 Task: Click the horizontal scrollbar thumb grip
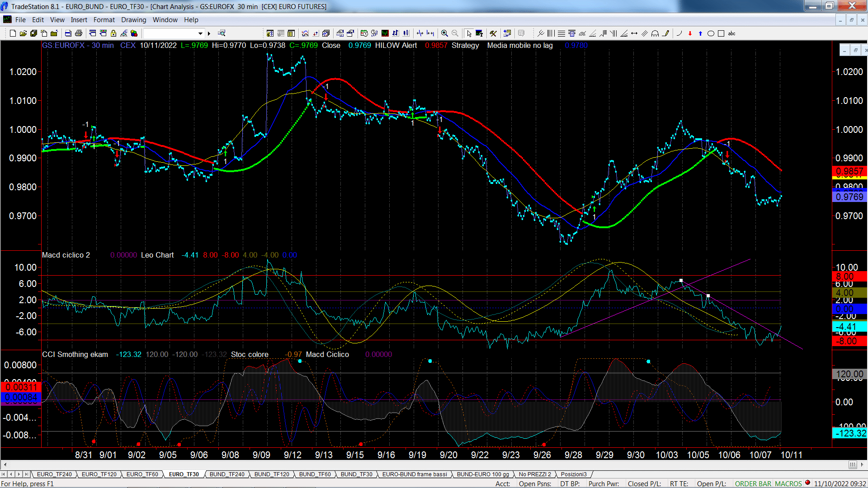[852, 465]
